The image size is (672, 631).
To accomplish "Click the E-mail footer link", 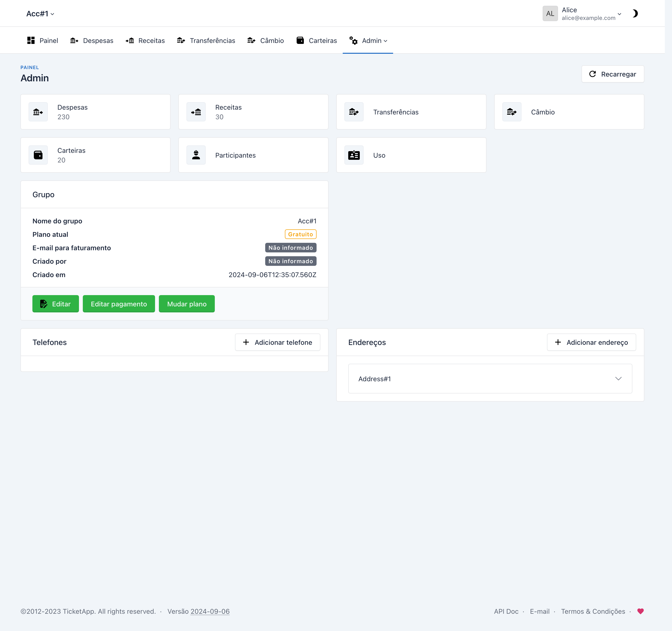I will (x=540, y=611).
